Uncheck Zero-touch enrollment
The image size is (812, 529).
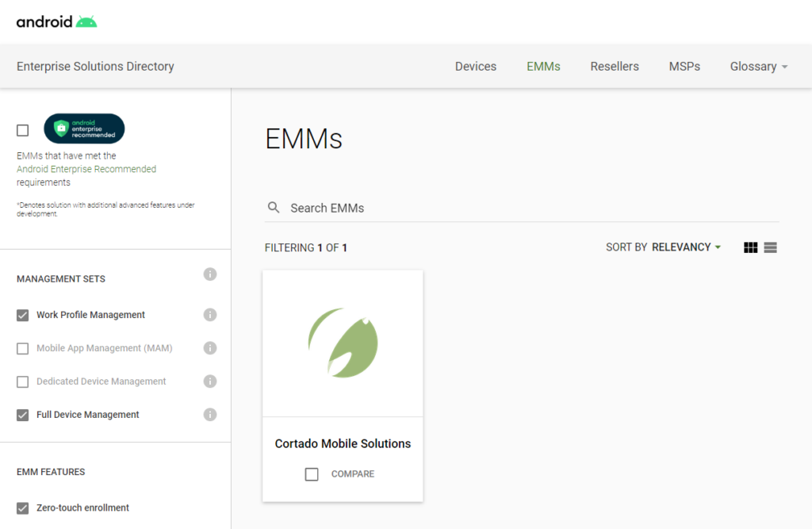click(x=23, y=508)
